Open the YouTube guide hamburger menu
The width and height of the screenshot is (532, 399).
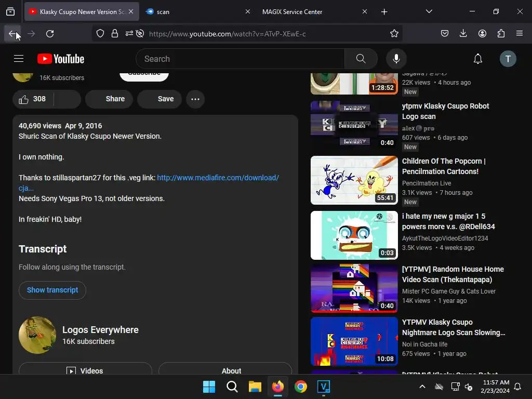pos(19,59)
